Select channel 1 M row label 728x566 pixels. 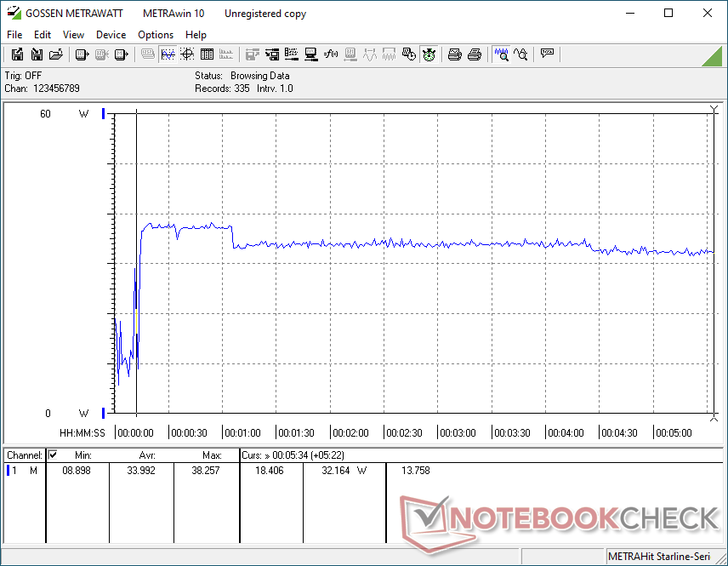22,470
